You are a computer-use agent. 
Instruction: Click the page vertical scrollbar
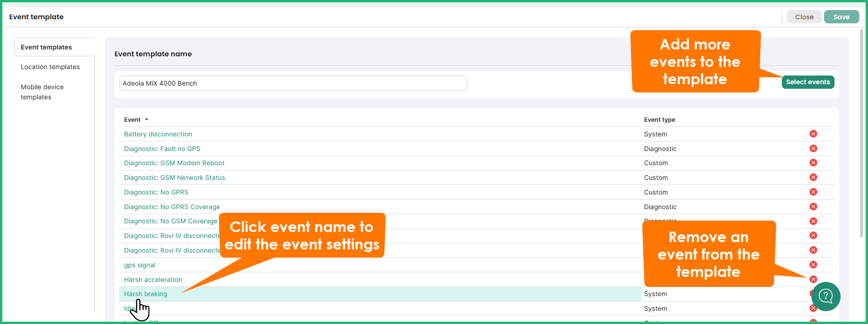click(862, 133)
